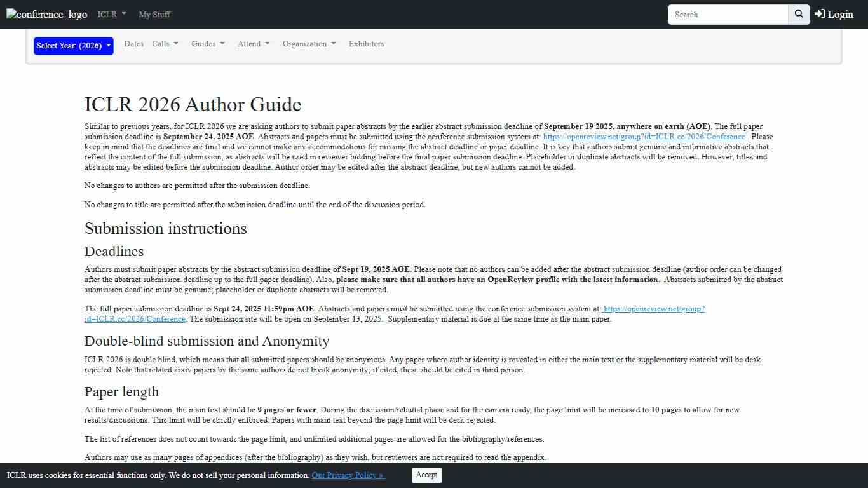
Task: Accept the cookie notice
Action: click(426, 475)
